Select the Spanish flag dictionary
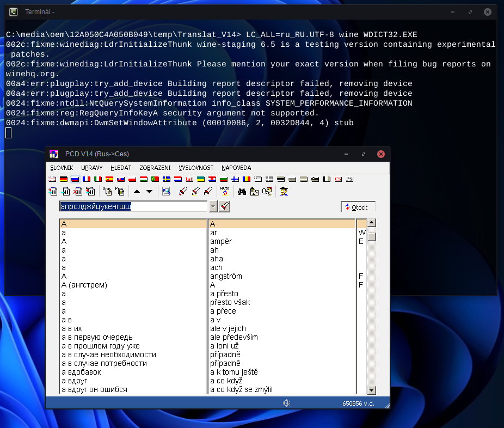 click(x=109, y=179)
